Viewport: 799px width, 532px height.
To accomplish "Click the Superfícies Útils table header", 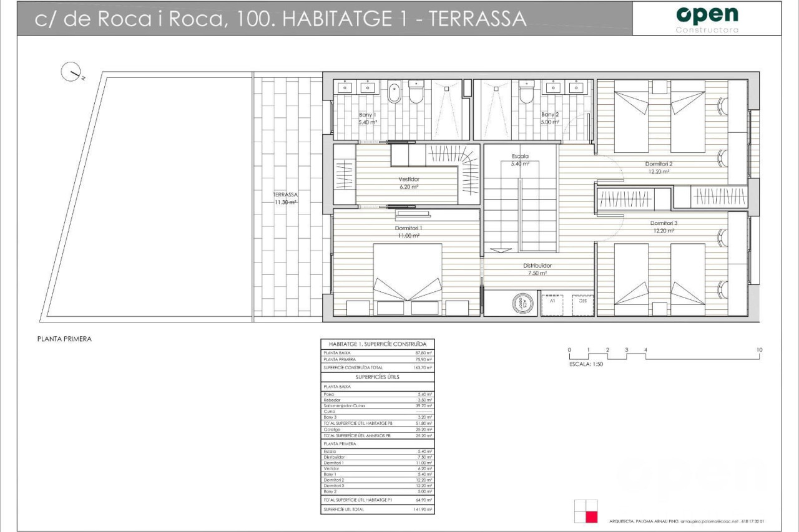I will [x=377, y=377].
